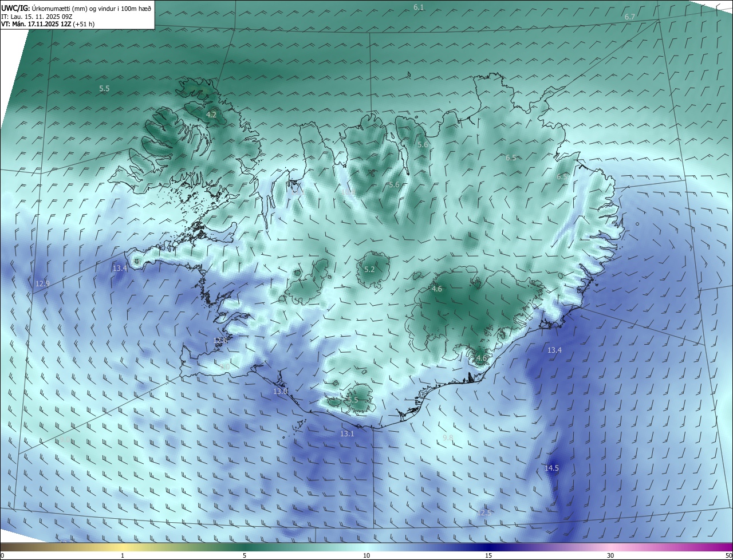Click the '10' tick label on the color scale
This screenshot has width=733, height=560.
(366, 555)
